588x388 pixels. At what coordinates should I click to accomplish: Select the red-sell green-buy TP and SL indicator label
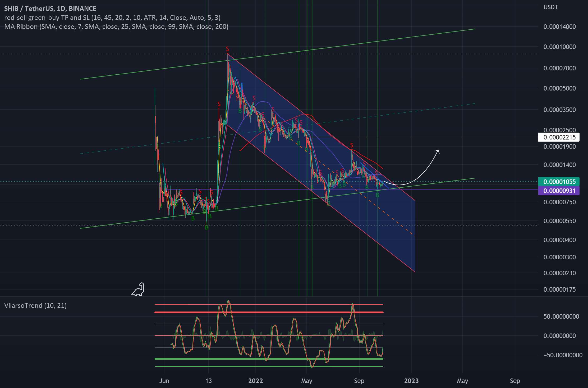coord(112,17)
